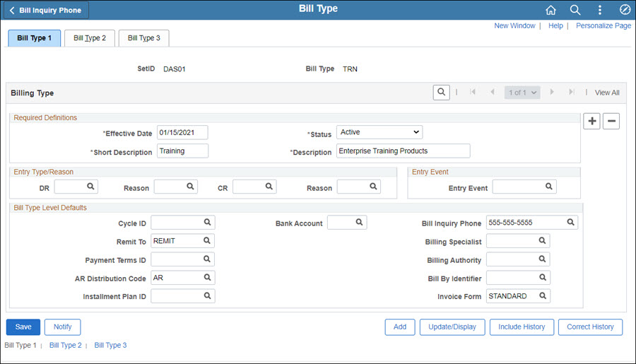Click the Effective Date field
This screenshot has width=636, height=364.
click(x=182, y=132)
